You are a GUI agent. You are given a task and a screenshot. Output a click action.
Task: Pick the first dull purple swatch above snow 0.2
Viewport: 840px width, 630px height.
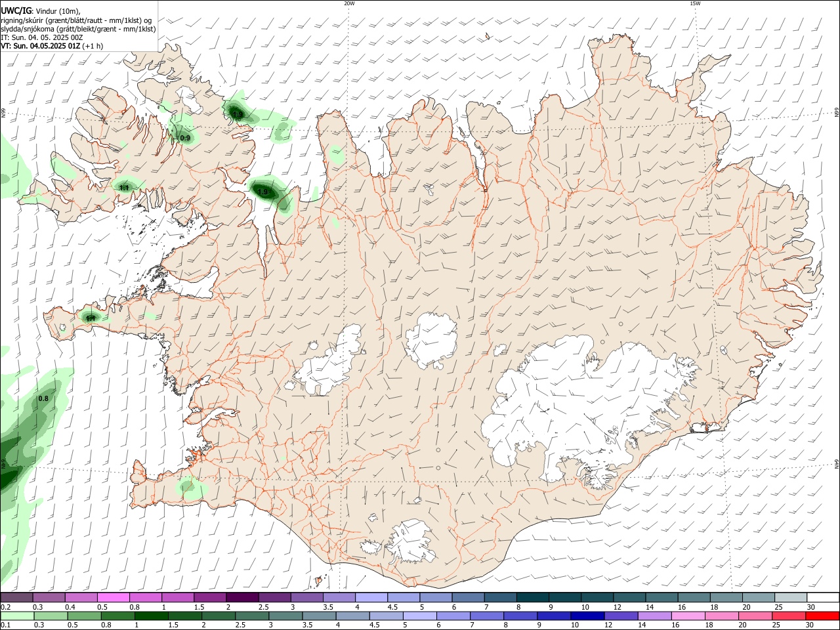[16, 598]
